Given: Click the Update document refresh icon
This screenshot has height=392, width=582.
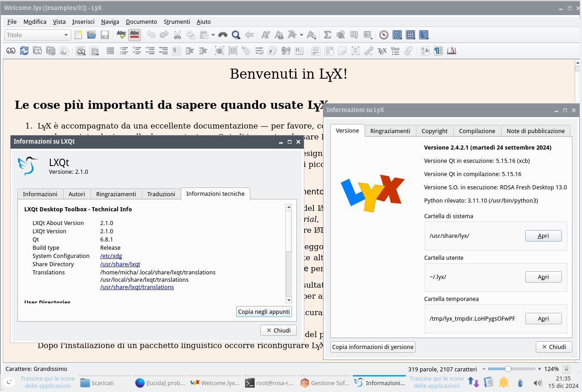Looking at the screenshot, I should point(24,51).
